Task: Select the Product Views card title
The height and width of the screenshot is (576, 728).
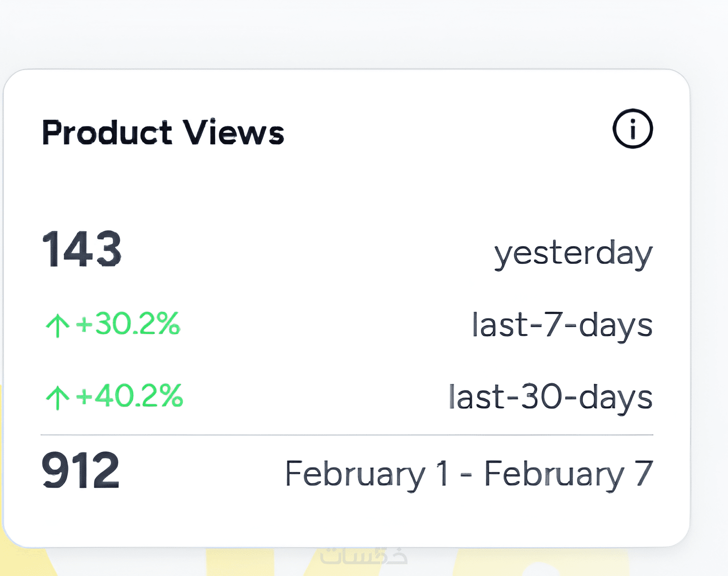Action: click(x=163, y=132)
